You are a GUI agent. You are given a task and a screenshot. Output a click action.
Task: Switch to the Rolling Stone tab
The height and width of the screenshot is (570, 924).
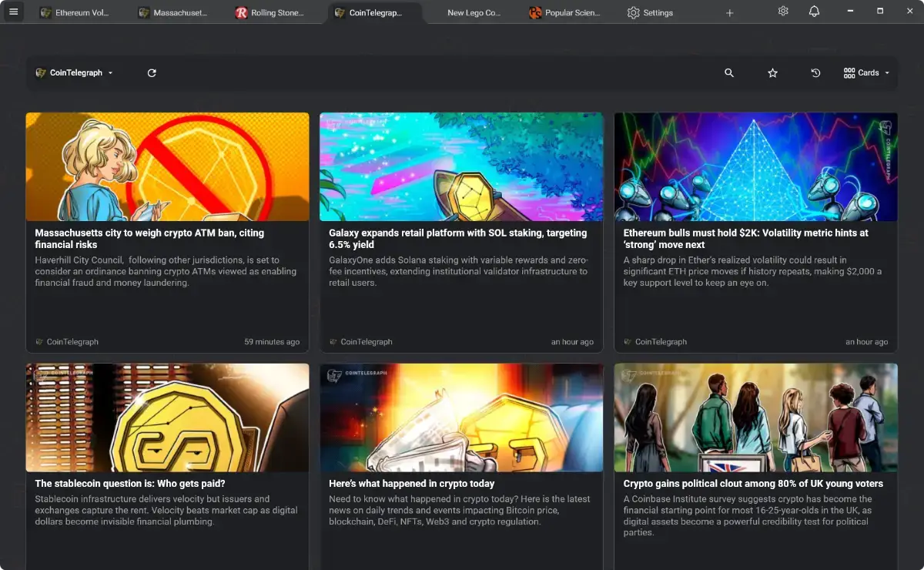269,13
